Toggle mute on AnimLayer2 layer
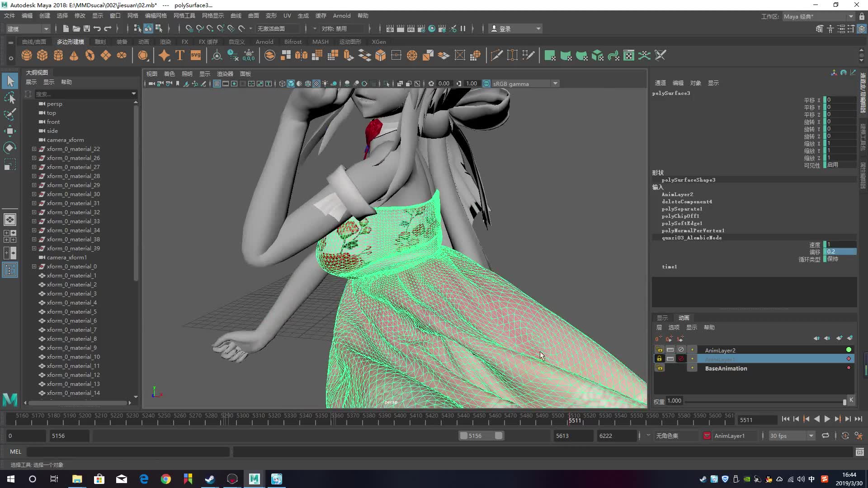Viewport: 868px width, 488px height. (x=681, y=350)
